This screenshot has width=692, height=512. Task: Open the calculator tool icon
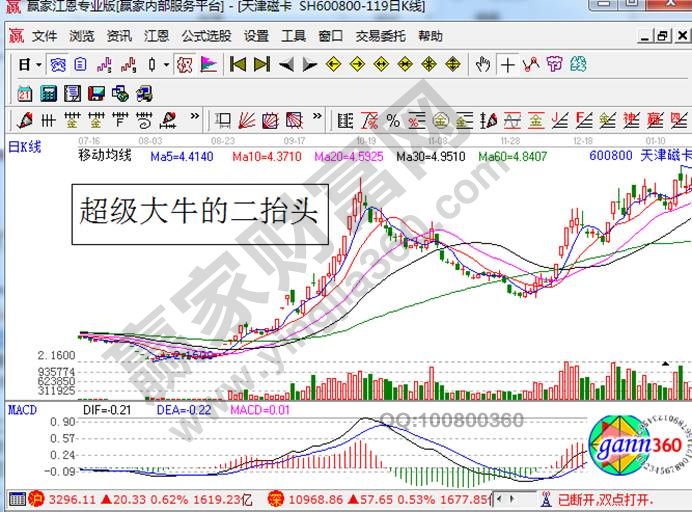pyautogui.click(x=49, y=94)
